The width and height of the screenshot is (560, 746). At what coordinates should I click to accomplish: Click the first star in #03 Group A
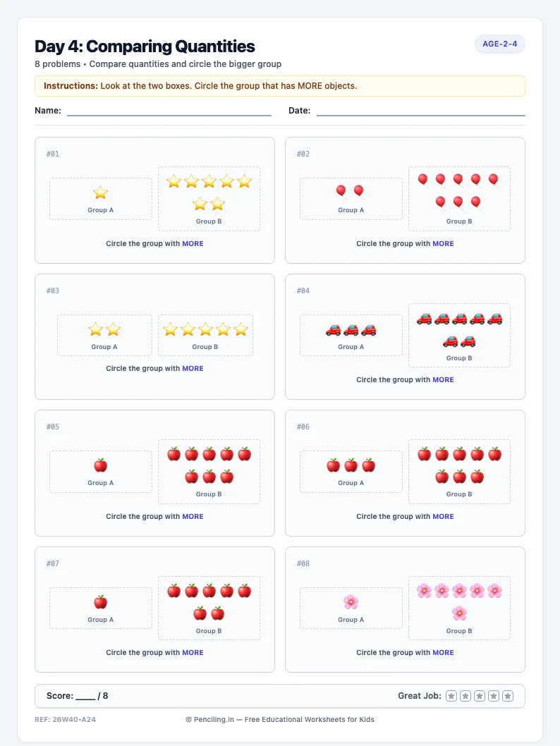(95, 329)
